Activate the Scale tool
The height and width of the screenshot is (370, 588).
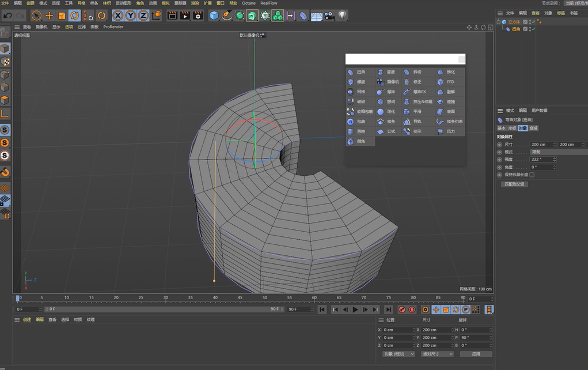(62, 16)
